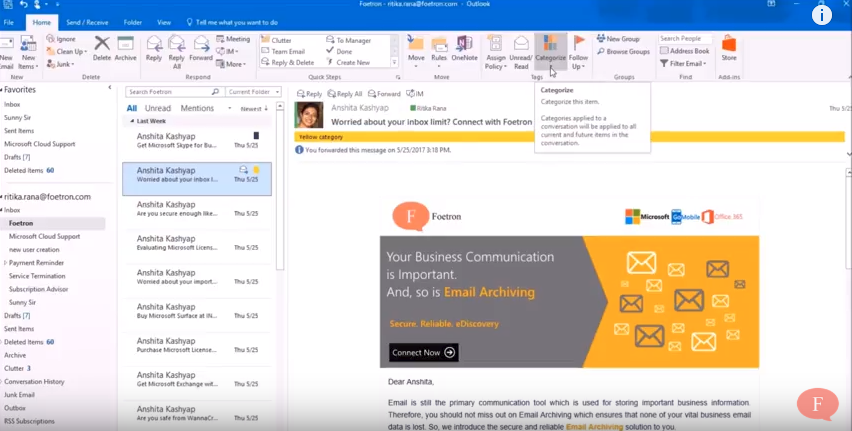Image resolution: width=852 pixels, height=431 pixels.
Task: Open the Rules menu
Action: pyautogui.click(x=439, y=52)
